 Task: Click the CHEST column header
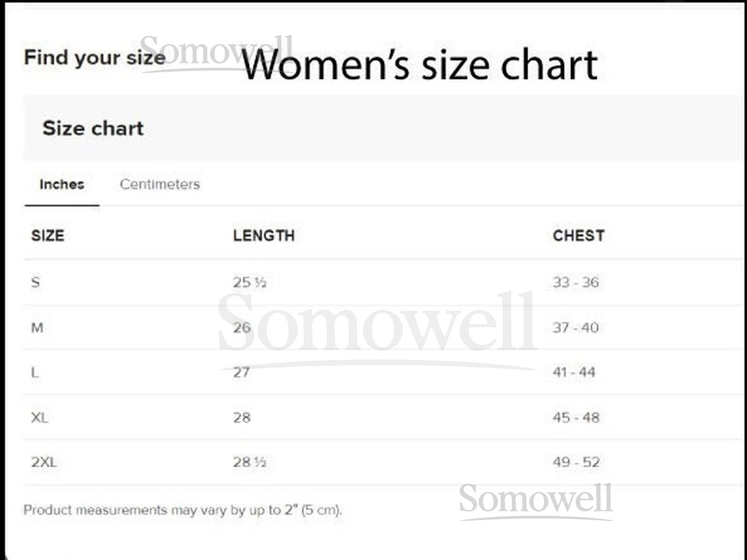(x=578, y=236)
